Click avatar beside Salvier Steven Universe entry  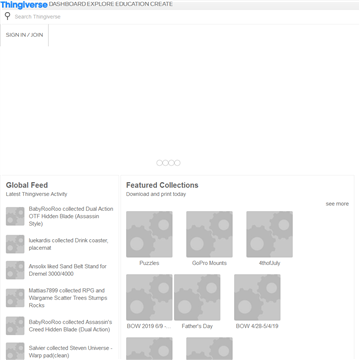coord(15,351)
